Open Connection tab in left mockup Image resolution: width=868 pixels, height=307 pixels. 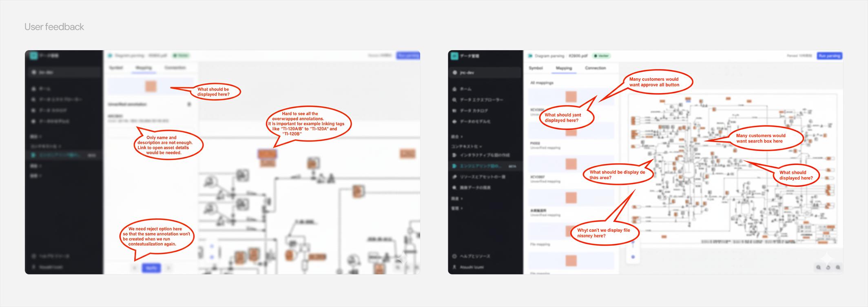click(175, 68)
